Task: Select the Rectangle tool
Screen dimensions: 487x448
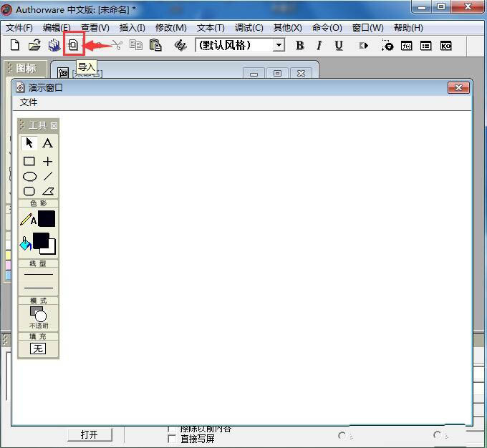Action: (29, 161)
